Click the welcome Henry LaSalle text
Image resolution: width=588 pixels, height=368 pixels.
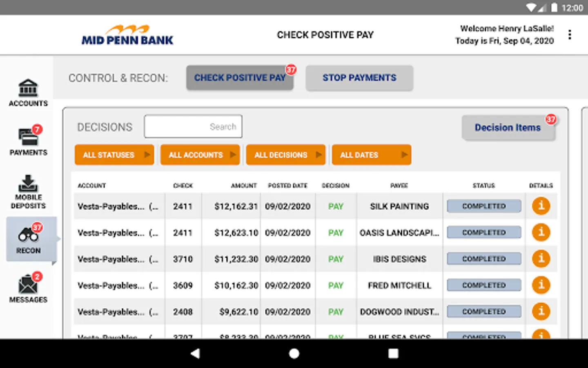pos(507,29)
